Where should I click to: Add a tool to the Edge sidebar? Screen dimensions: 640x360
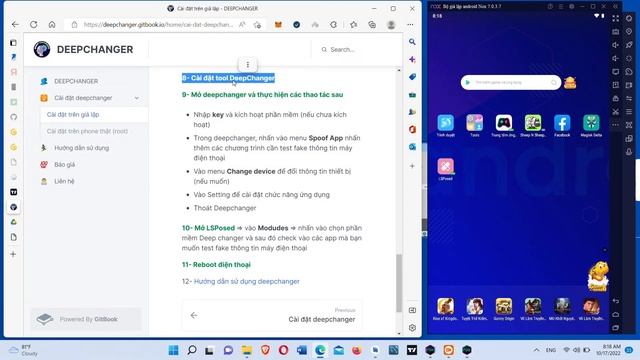(412, 166)
